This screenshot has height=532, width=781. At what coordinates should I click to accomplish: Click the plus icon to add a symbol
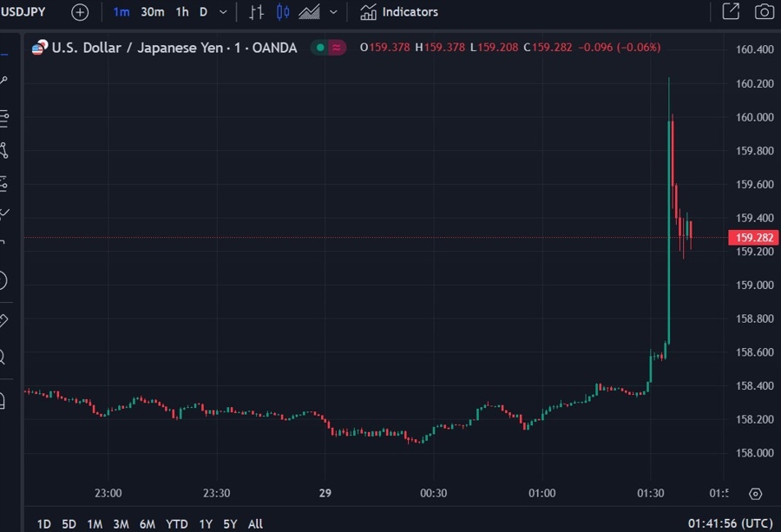pos(80,12)
